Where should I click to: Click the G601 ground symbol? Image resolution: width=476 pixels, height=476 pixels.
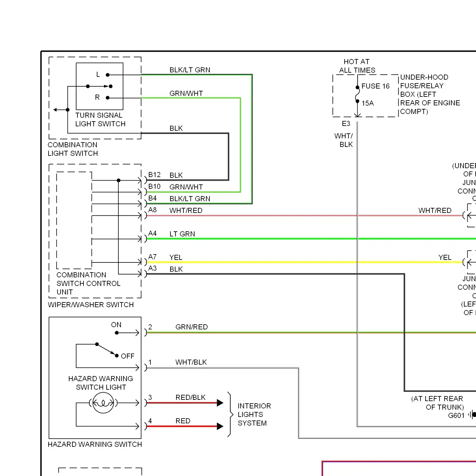point(472,414)
